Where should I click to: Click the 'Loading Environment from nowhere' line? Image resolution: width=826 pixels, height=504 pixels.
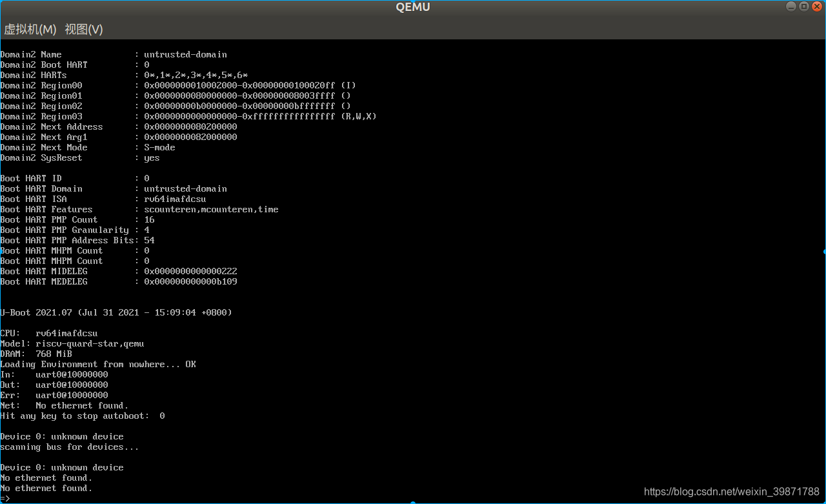point(98,364)
